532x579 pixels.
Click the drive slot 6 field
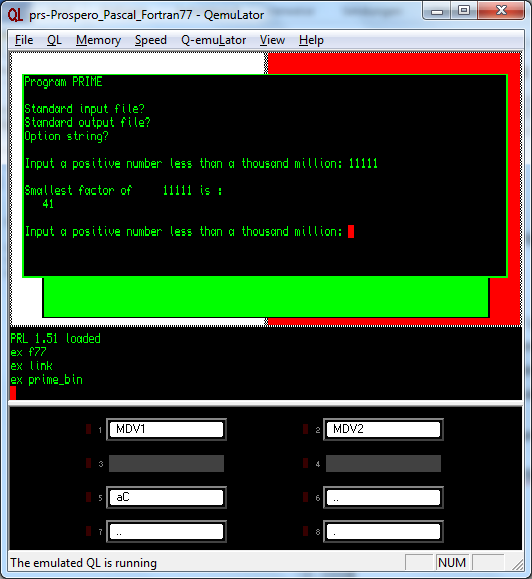pos(383,497)
